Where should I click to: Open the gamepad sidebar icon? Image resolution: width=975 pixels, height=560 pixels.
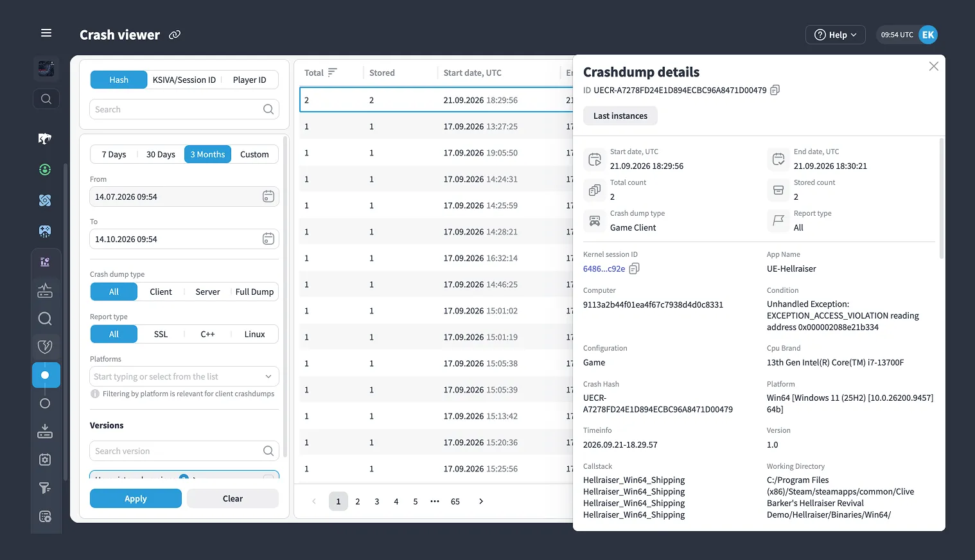click(45, 231)
